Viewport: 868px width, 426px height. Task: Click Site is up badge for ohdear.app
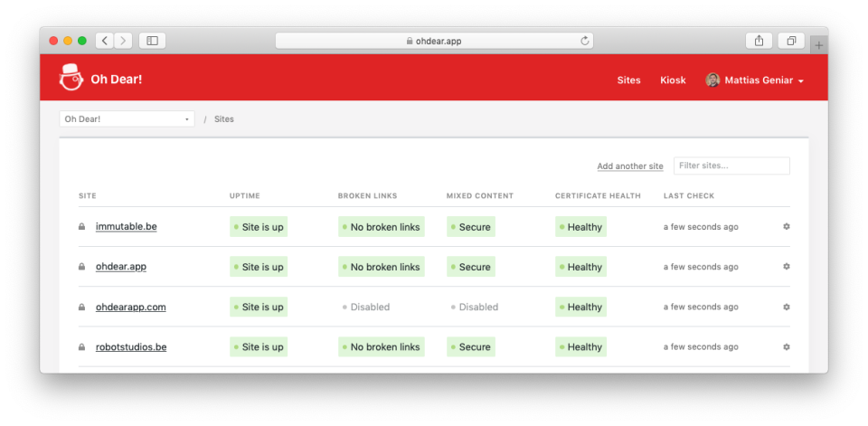point(259,267)
